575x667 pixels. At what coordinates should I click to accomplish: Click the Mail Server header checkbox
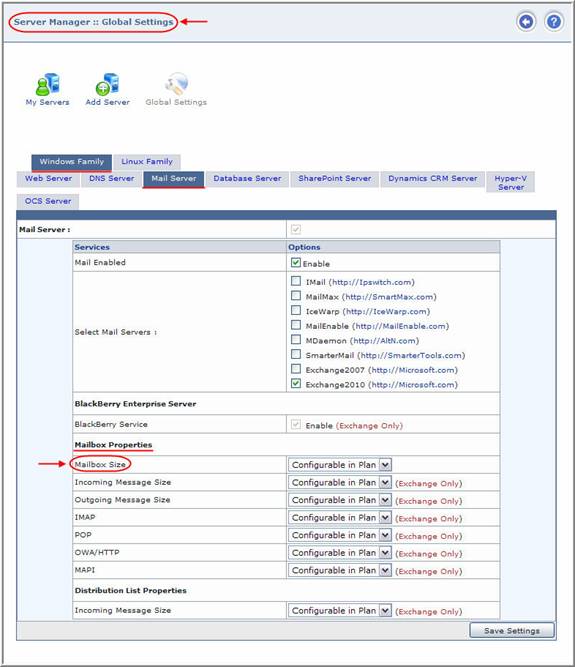[296, 230]
